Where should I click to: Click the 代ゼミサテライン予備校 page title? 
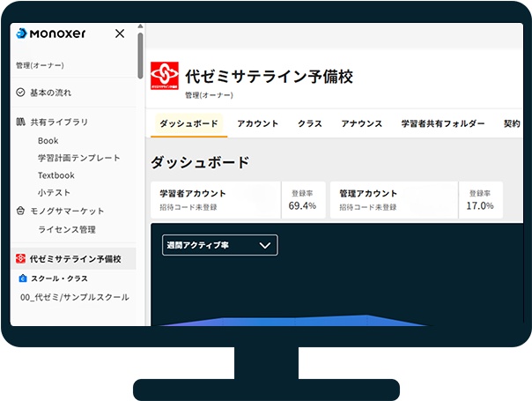coord(269,77)
